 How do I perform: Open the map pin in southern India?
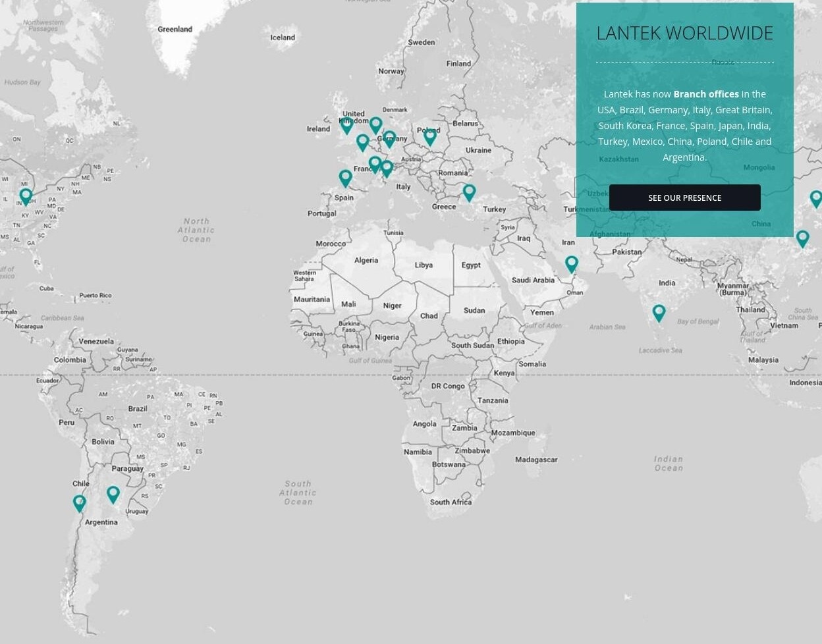pos(659,313)
